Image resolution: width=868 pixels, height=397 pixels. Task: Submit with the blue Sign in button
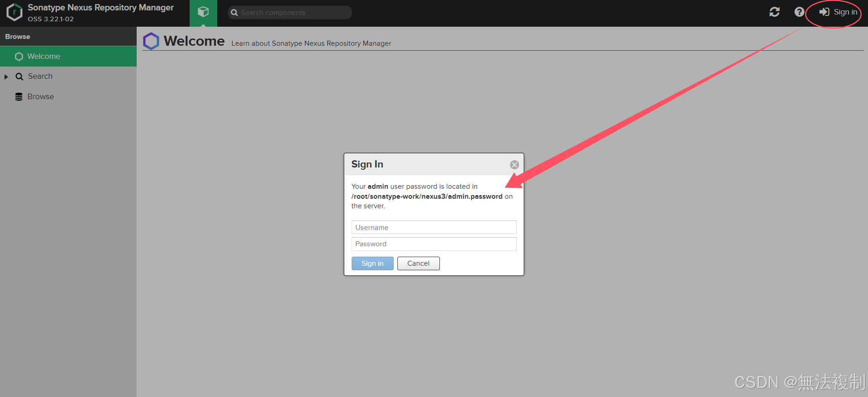click(x=372, y=263)
